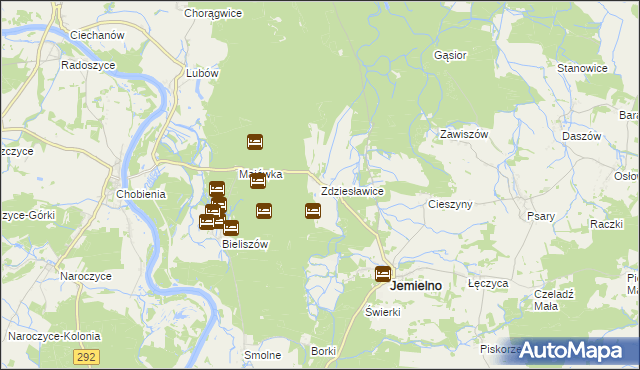
Task: Click the Psary label
Action: (x=541, y=216)
